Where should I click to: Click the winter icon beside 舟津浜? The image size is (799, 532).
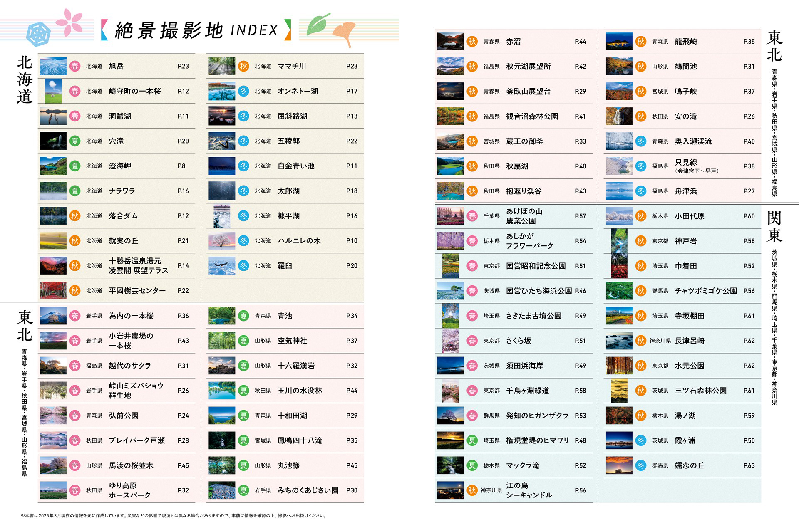[641, 191]
